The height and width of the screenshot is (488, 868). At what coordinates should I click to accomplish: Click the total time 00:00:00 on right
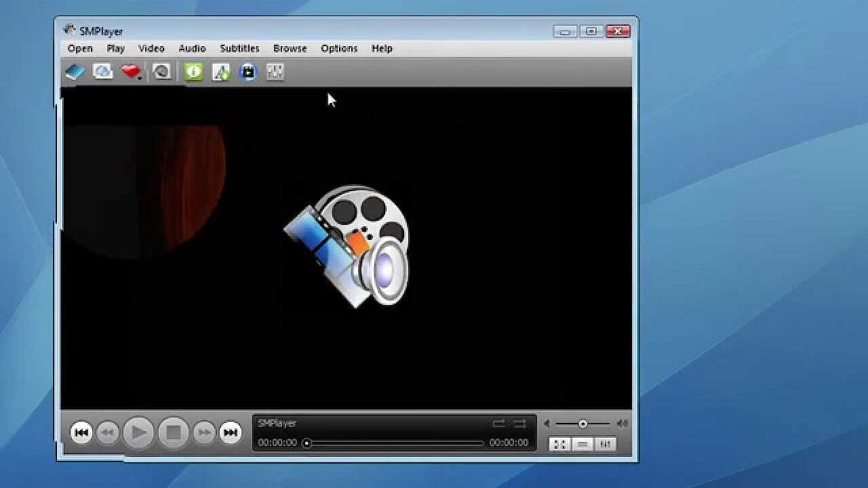point(509,443)
